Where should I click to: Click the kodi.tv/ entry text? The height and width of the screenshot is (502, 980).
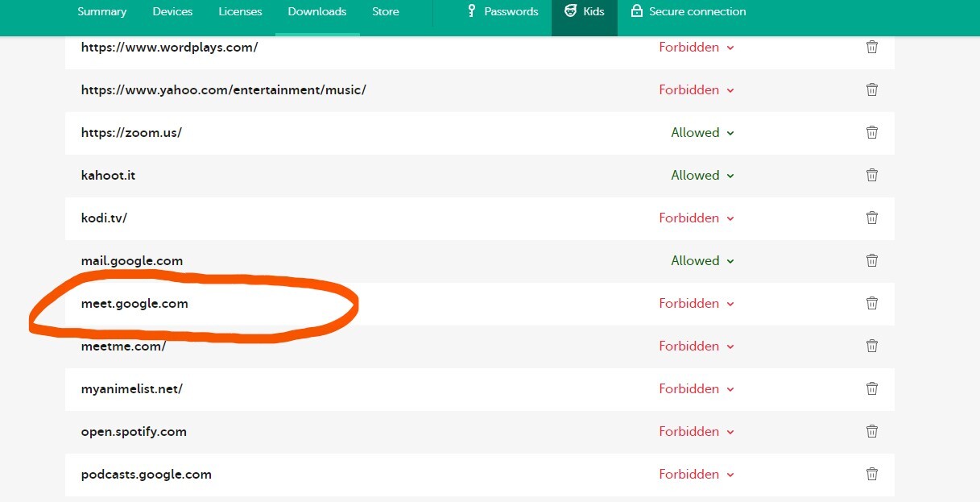click(104, 218)
